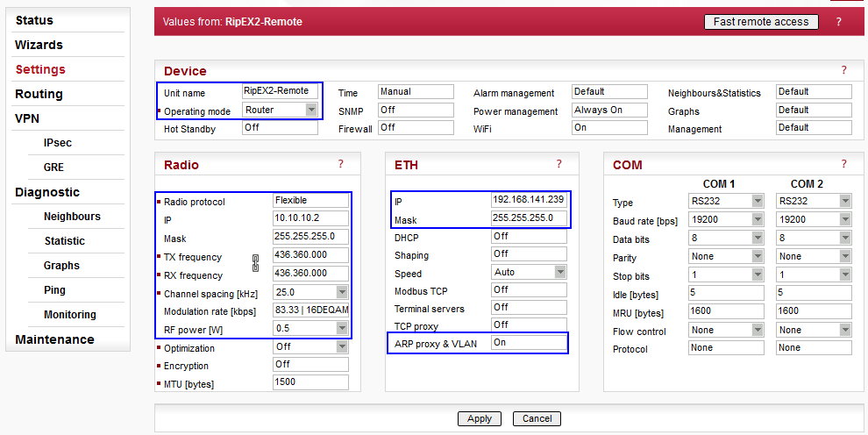868x435 pixels.
Task: Go to Statistic diagnostic page
Action: point(65,241)
